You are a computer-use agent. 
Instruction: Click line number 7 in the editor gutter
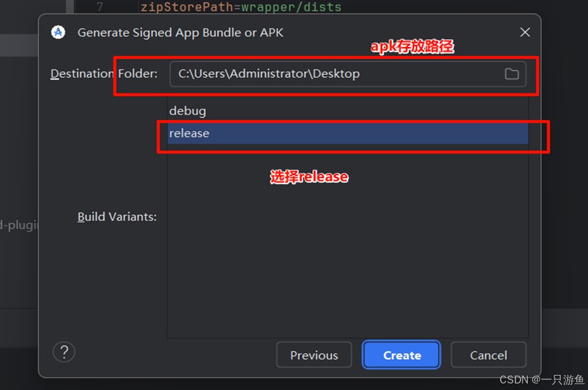tap(99, 7)
